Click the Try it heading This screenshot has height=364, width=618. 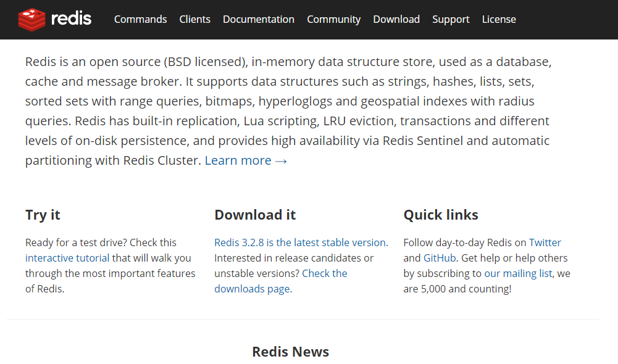click(43, 215)
